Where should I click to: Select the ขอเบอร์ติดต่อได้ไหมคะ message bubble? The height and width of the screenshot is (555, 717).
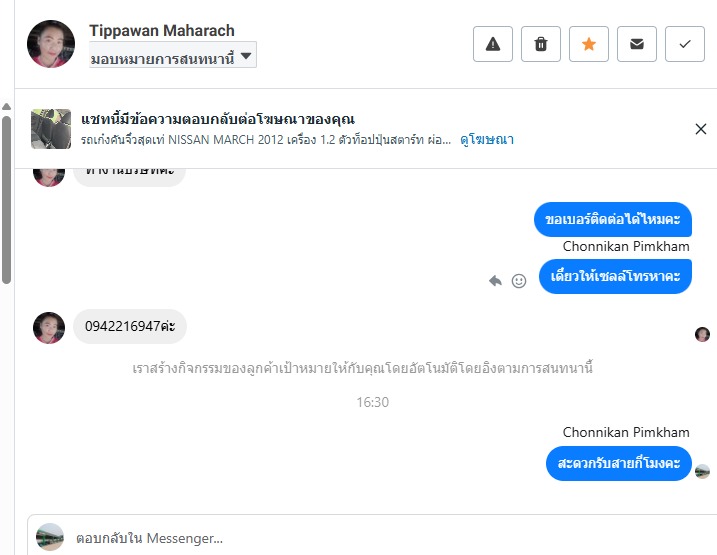tap(614, 220)
